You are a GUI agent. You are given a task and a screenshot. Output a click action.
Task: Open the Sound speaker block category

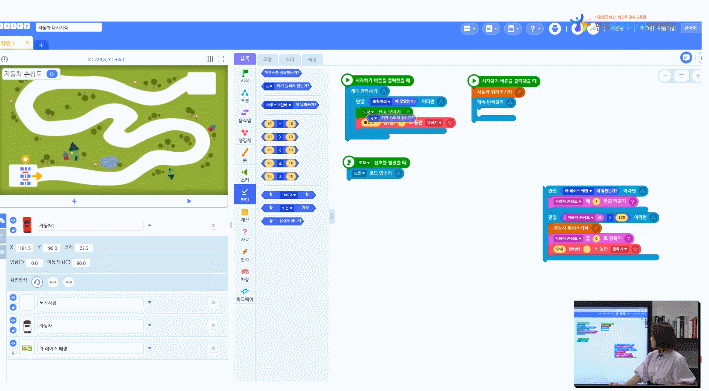point(245,174)
